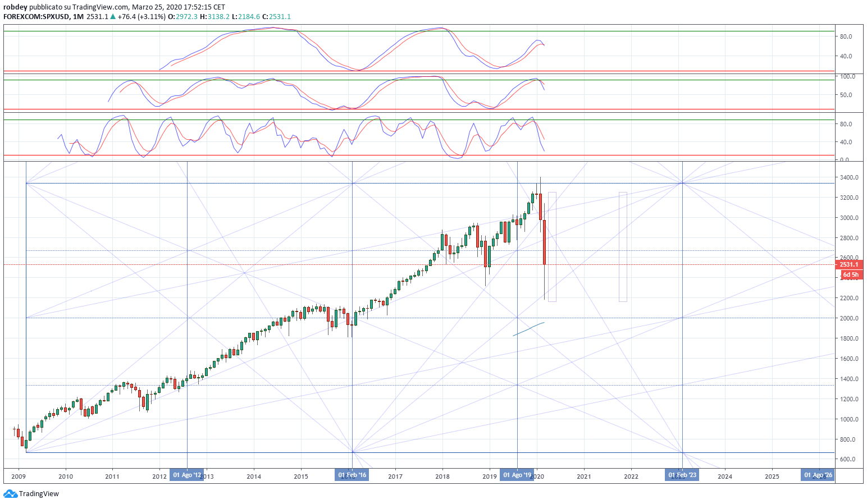Click the 100.0 label in middle indicator pane

coord(847,76)
